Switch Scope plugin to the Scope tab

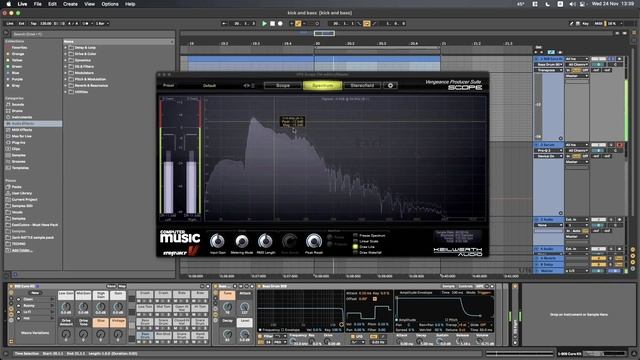pyautogui.click(x=282, y=85)
